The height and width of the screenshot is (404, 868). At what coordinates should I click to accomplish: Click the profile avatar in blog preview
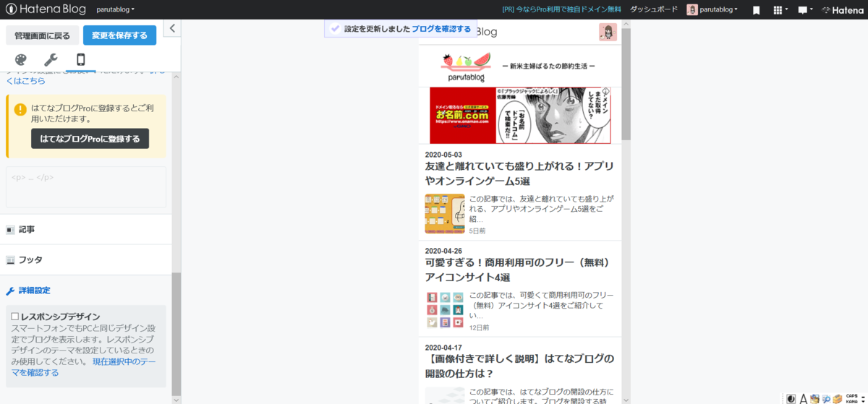click(608, 32)
